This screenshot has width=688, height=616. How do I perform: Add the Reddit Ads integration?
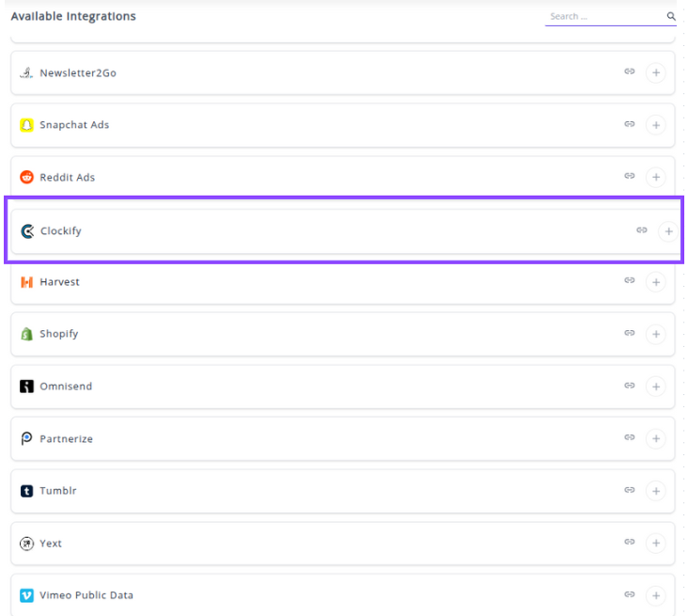point(655,177)
